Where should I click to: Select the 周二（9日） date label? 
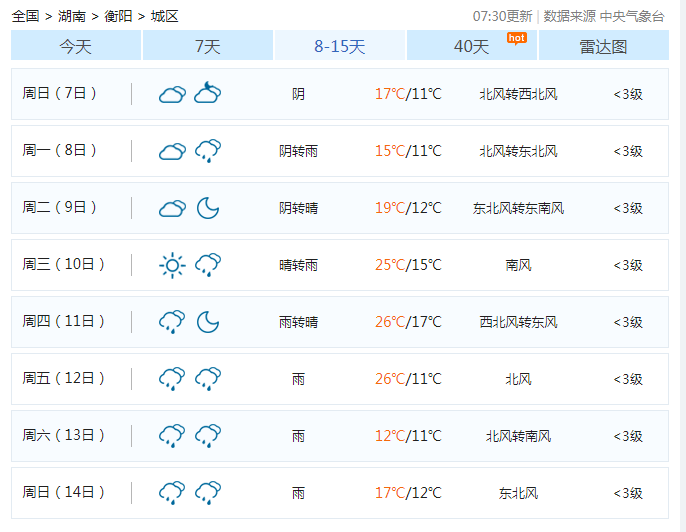point(60,207)
